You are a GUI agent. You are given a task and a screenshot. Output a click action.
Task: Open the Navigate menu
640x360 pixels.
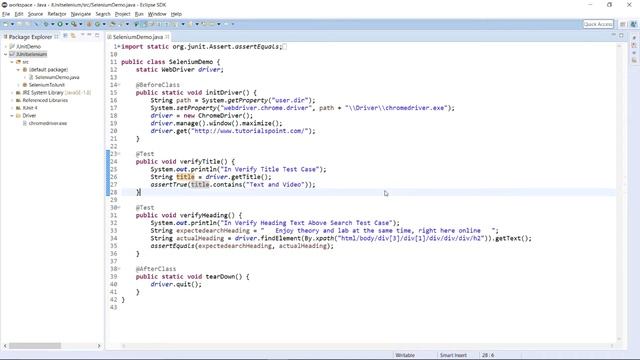click(x=81, y=14)
